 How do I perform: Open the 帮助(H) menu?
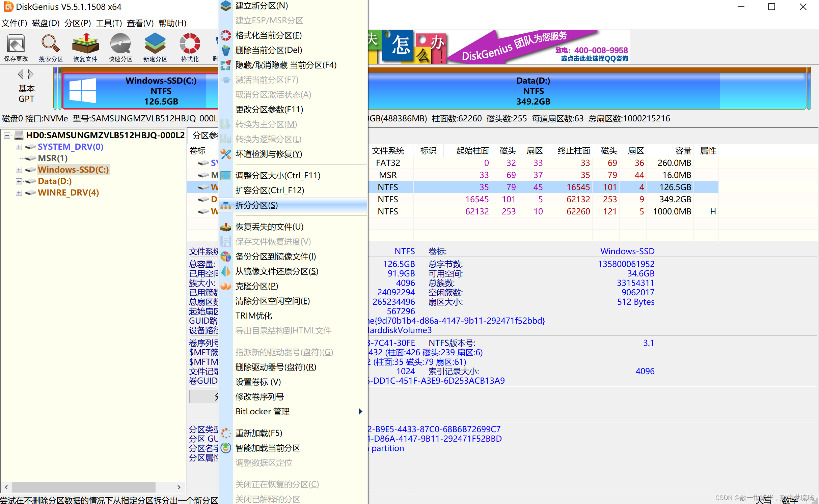point(172,23)
